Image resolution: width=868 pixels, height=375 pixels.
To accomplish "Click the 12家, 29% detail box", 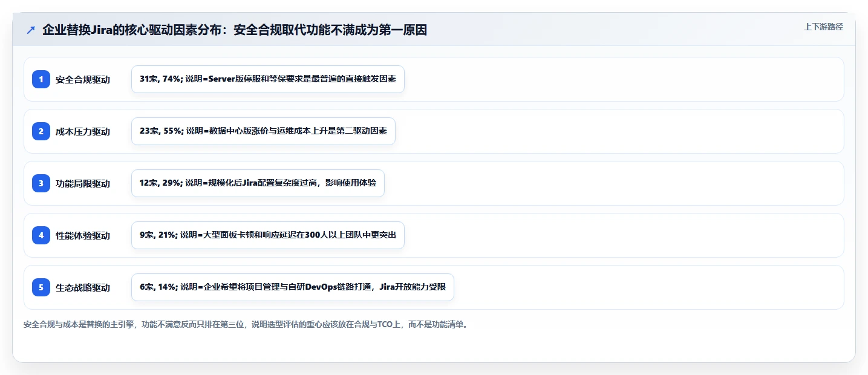I will pyautogui.click(x=258, y=183).
